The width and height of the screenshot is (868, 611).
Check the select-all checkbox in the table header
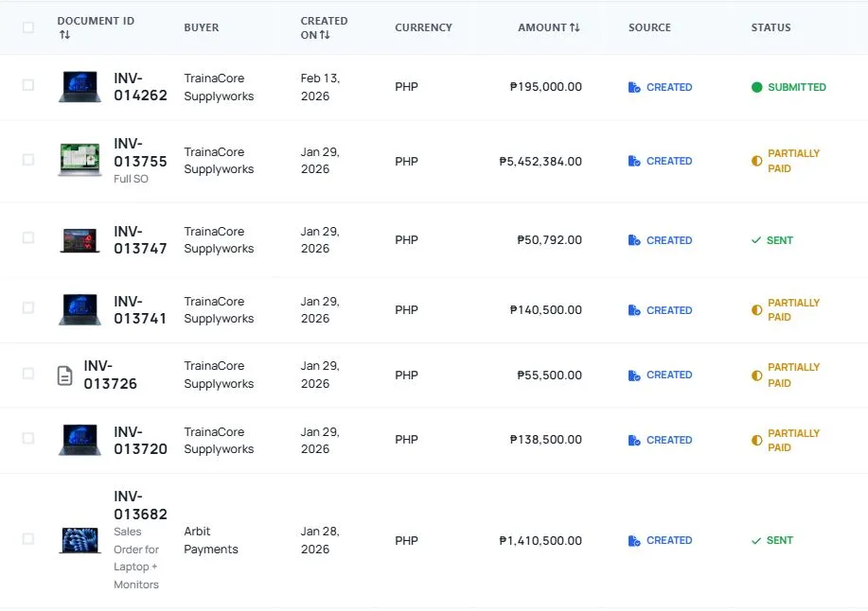tap(27, 27)
